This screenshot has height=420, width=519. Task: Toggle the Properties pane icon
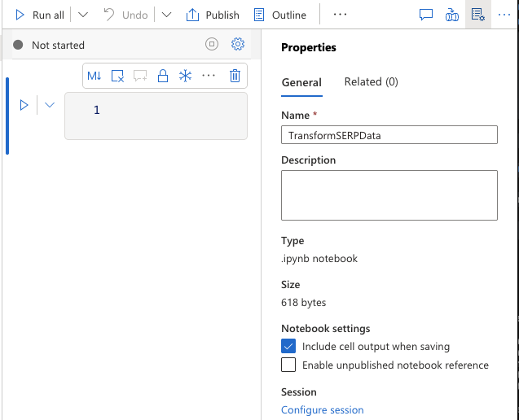478,15
